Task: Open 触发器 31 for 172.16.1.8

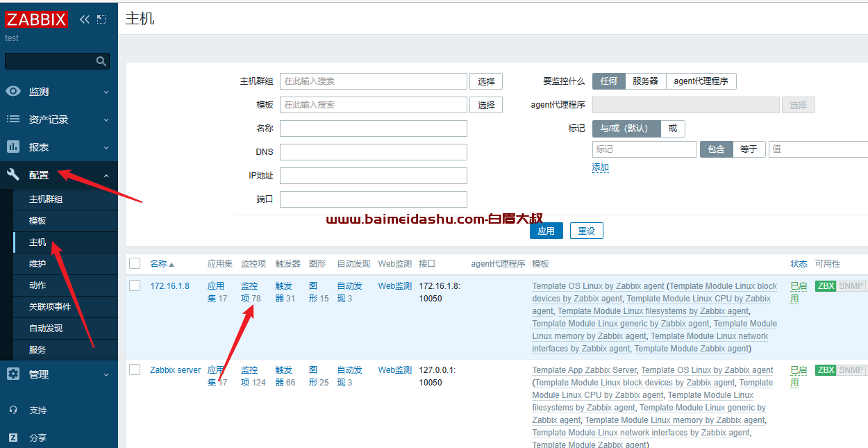Action: click(285, 292)
